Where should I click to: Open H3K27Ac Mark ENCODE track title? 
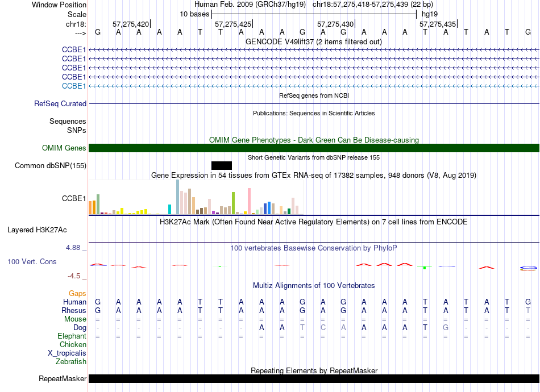[x=313, y=222]
